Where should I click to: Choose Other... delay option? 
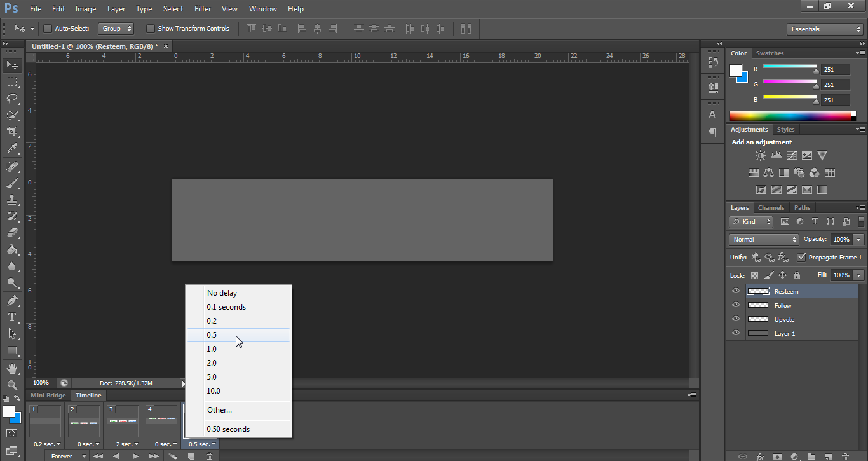pyautogui.click(x=238, y=410)
